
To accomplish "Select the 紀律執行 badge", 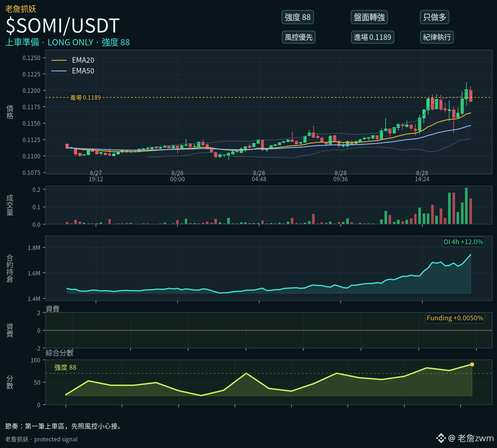I will (437, 37).
